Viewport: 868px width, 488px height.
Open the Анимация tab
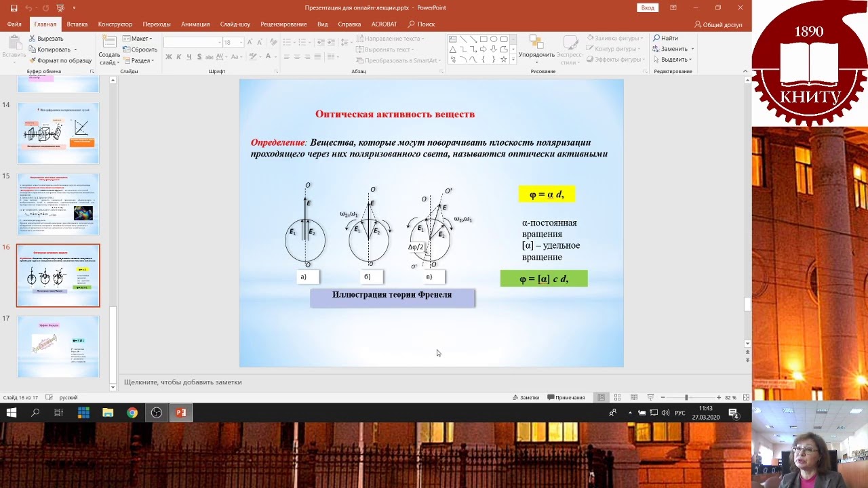pos(195,24)
